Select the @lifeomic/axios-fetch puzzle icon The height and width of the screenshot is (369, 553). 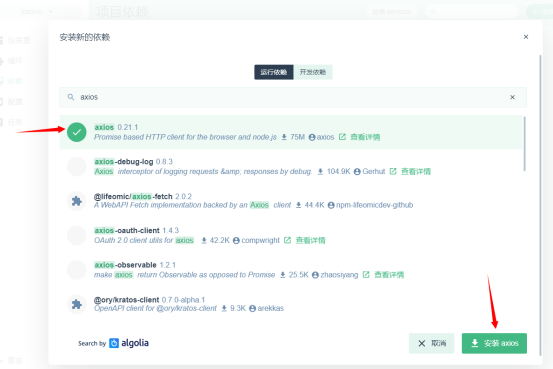point(77,201)
